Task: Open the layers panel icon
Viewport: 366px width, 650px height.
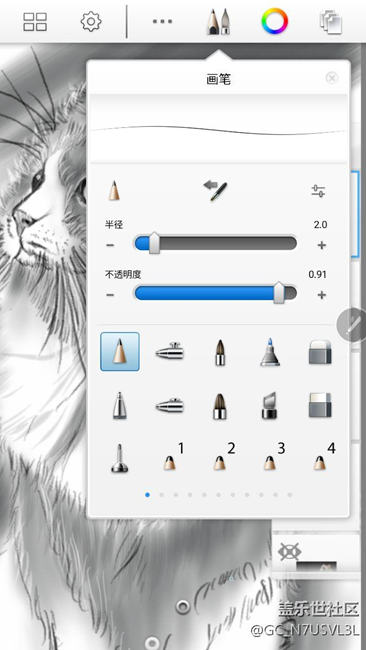Action: [x=331, y=22]
